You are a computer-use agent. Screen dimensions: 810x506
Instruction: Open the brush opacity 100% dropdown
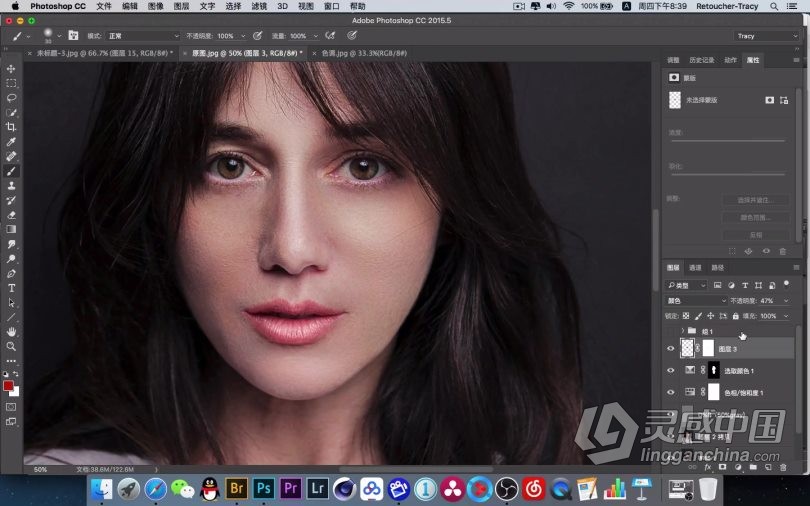click(243, 36)
